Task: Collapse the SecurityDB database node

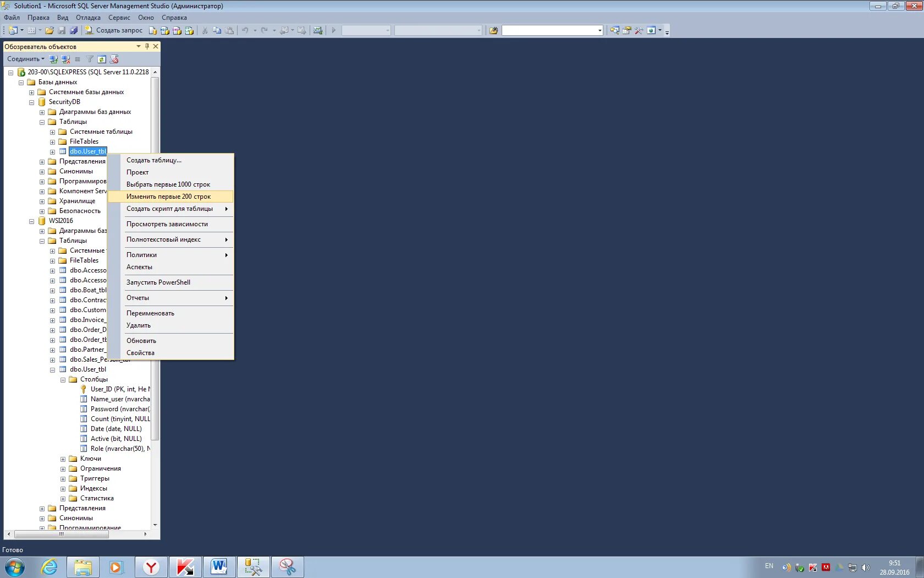Action: point(31,102)
